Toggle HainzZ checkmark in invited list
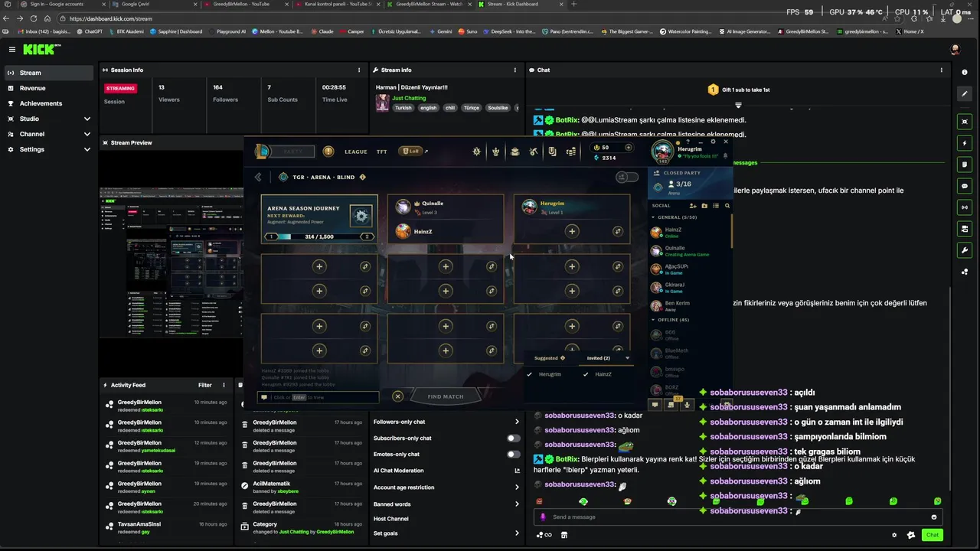The height and width of the screenshot is (551, 980). (586, 374)
